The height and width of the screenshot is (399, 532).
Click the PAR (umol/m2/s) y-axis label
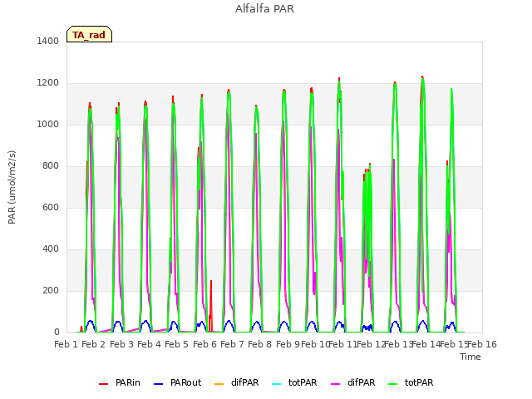click(x=12, y=187)
